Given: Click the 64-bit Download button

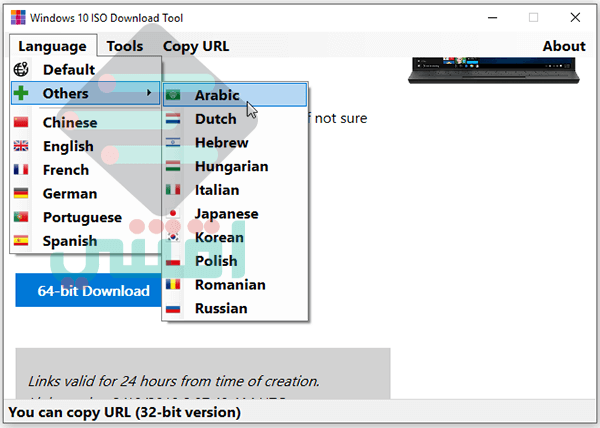Looking at the screenshot, I should (x=89, y=290).
